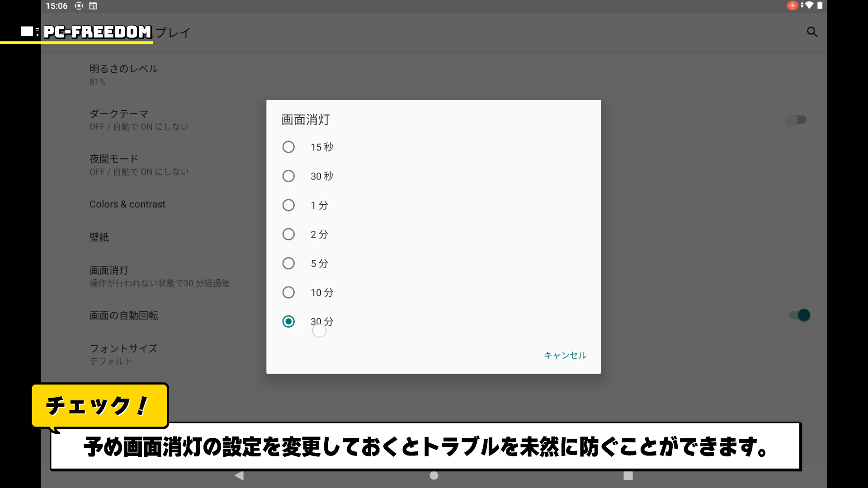Open the 壁紙 wallpaper setting
The image size is (868, 488).
point(99,237)
